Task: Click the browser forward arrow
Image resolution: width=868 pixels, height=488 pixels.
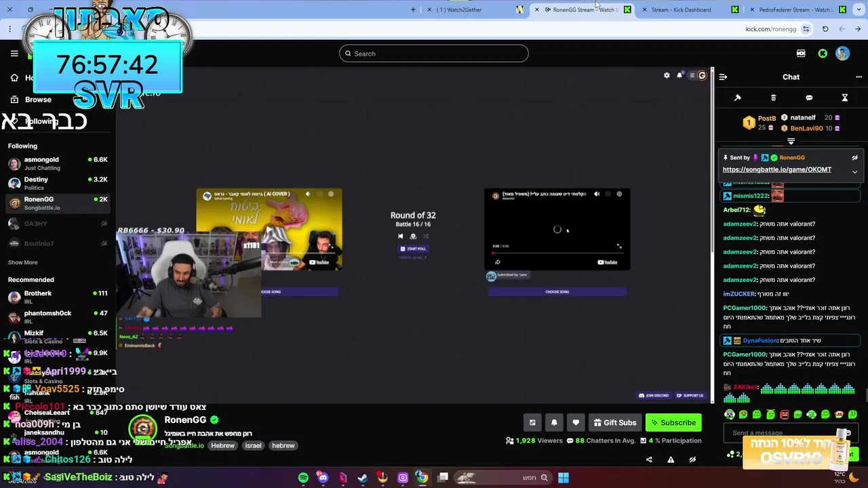Action: click(859, 29)
